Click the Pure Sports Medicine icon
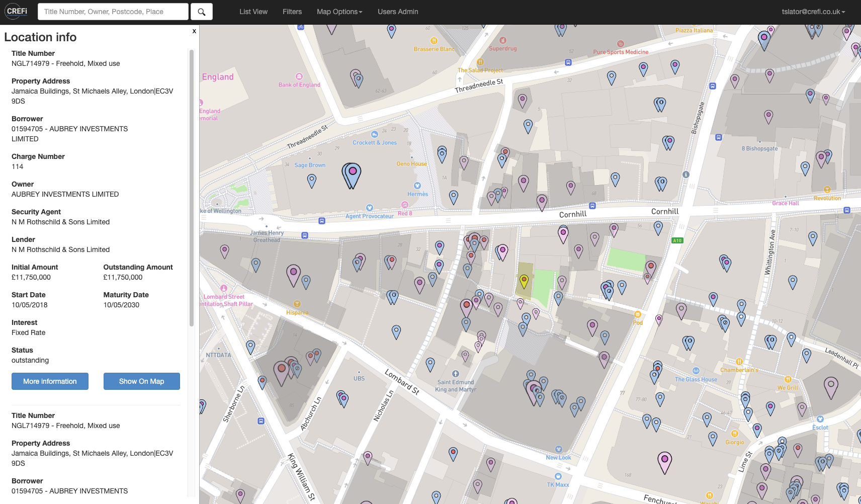 (621, 44)
